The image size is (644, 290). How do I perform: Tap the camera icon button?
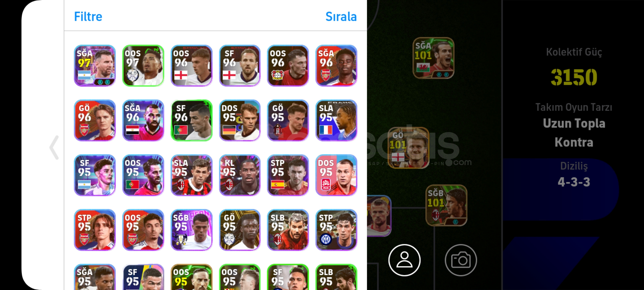click(x=461, y=260)
